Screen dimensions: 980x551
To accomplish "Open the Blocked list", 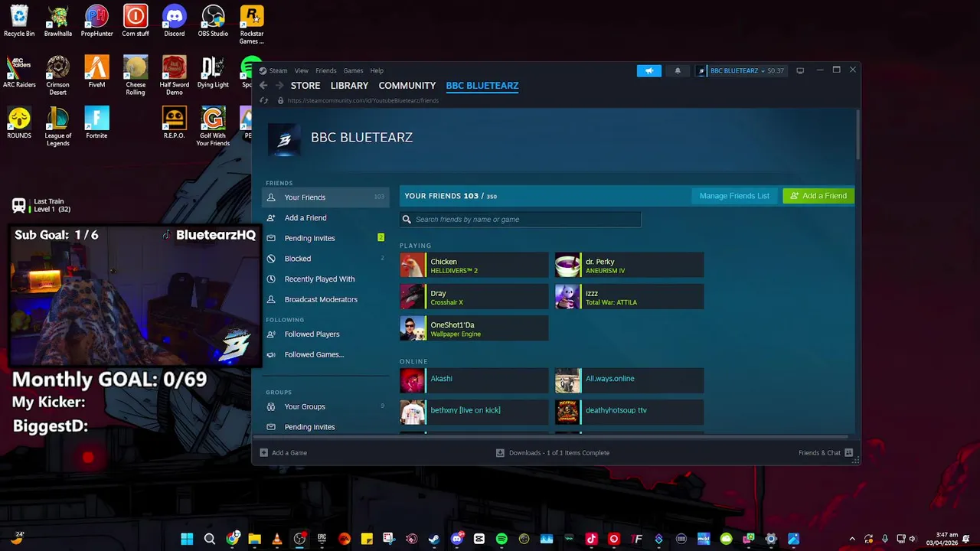I will tap(325, 259).
